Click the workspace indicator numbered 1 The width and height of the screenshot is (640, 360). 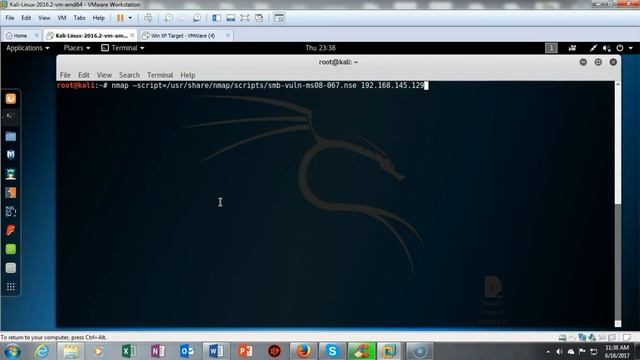(551, 48)
